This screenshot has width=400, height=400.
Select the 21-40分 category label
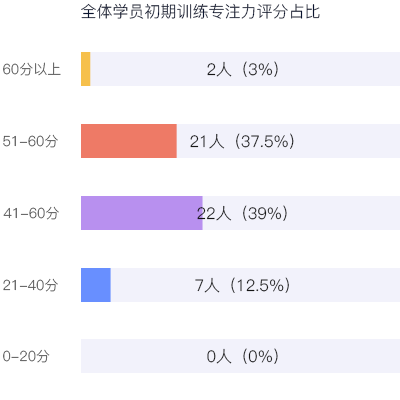click(30, 285)
